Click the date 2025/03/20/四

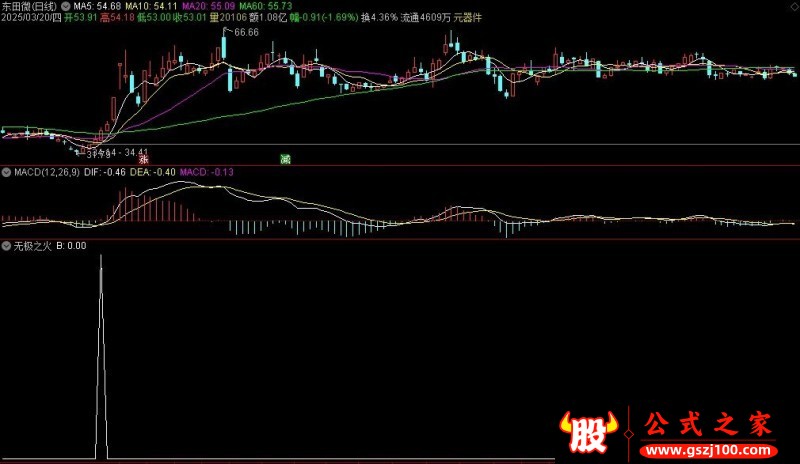(31, 18)
